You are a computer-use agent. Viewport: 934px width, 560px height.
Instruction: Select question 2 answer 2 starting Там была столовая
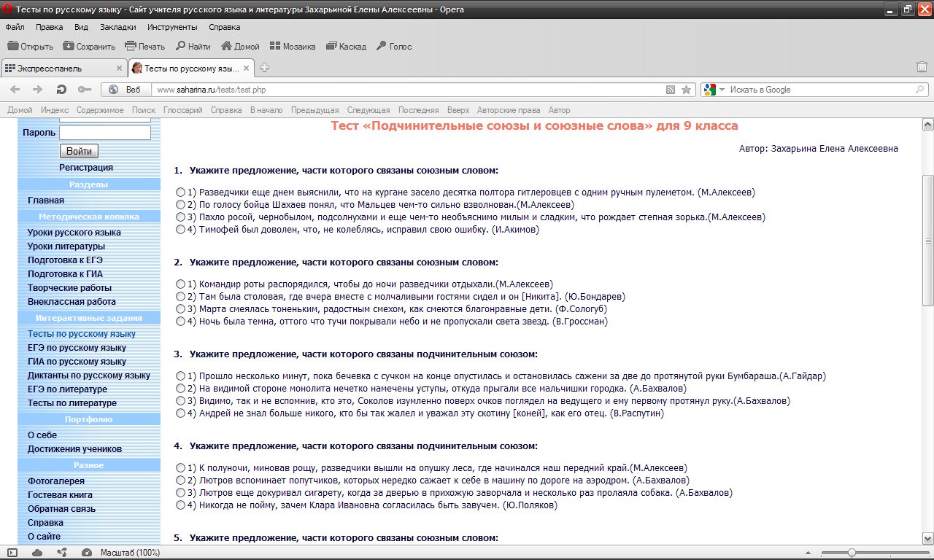(x=180, y=297)
